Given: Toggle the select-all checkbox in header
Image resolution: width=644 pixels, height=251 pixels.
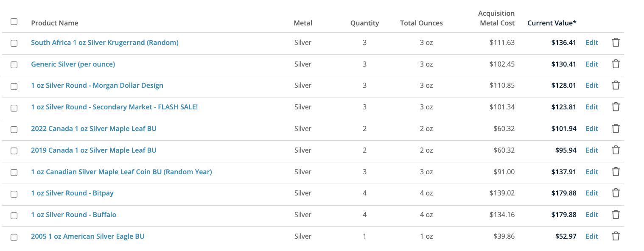Looking at the screenshot, I should tap(14, 22).
